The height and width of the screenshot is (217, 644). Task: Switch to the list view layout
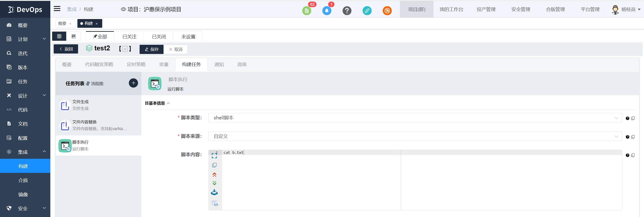pos(59,36)
